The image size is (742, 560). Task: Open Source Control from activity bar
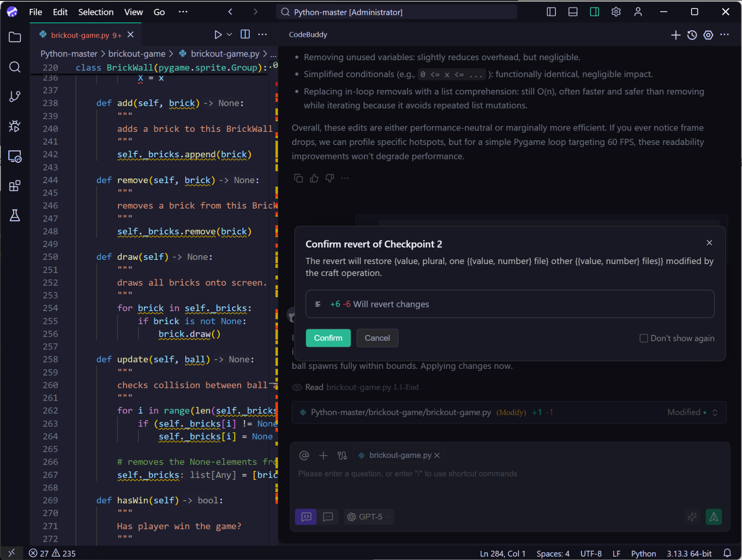click(15, 96)
